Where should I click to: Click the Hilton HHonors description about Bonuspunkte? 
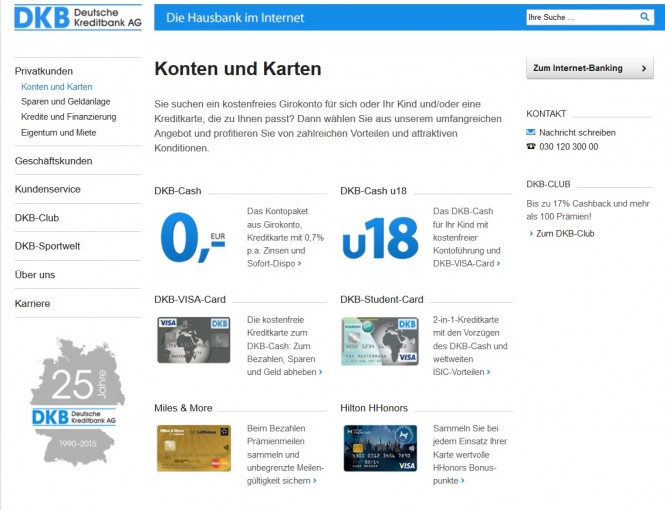coord(470,454)
